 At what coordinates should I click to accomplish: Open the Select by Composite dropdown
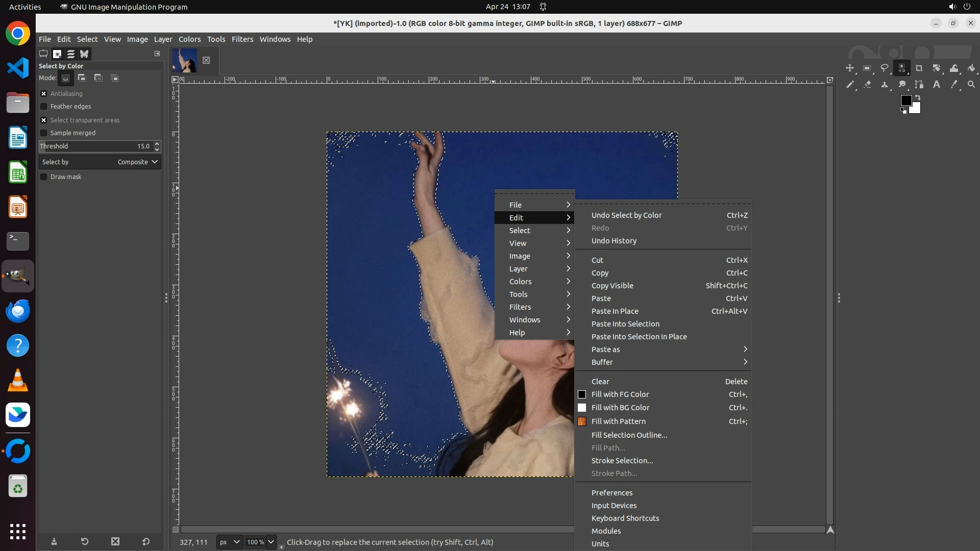point(100,162)
